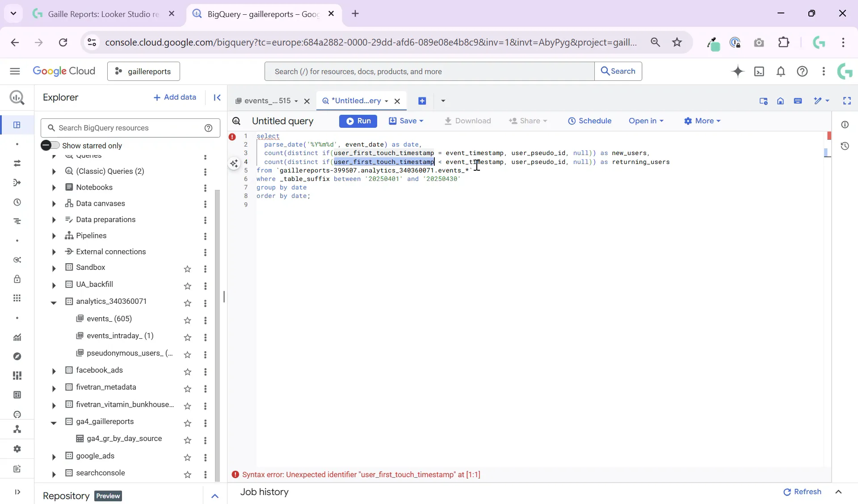Click the Gemini assistant spark icon in top bar
The height and width of the screenshot is (504, 858).
click(x=737, y=71)
